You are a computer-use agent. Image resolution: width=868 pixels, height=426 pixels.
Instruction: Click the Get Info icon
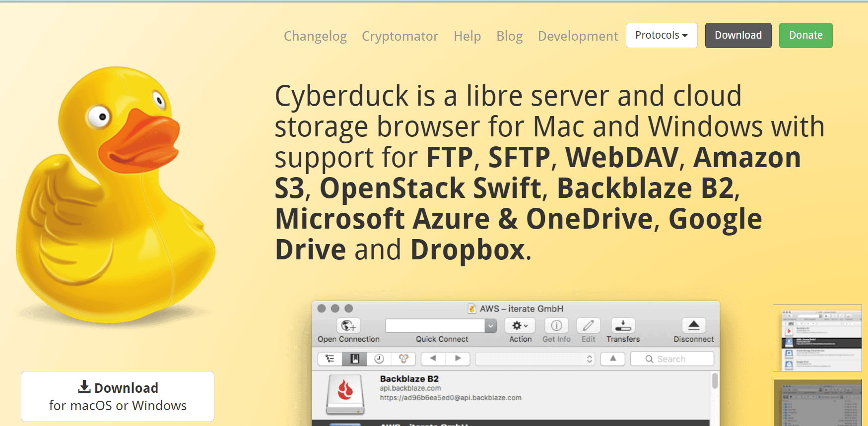click(x=556, y=326)
